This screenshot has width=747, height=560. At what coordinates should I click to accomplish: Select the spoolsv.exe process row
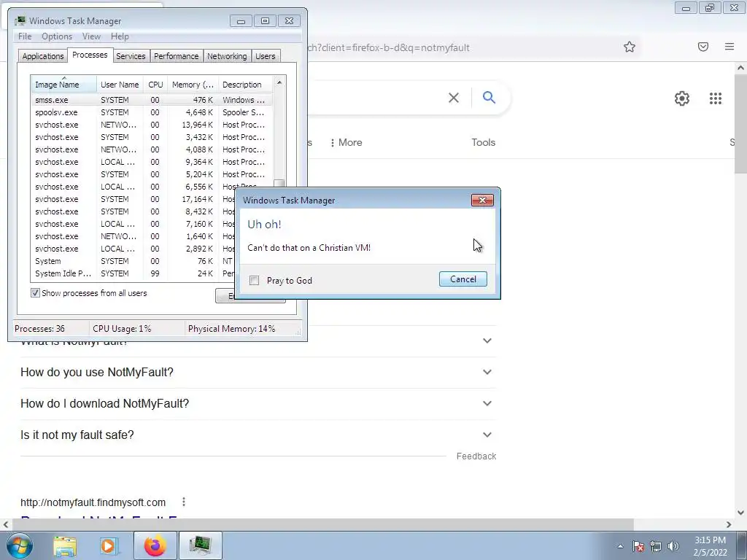152,112
